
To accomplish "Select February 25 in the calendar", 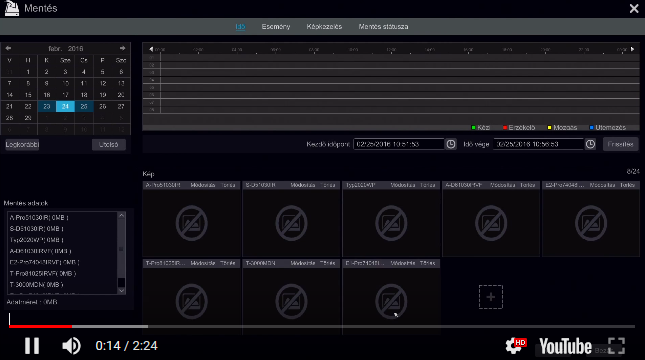I will click(84, 106).
